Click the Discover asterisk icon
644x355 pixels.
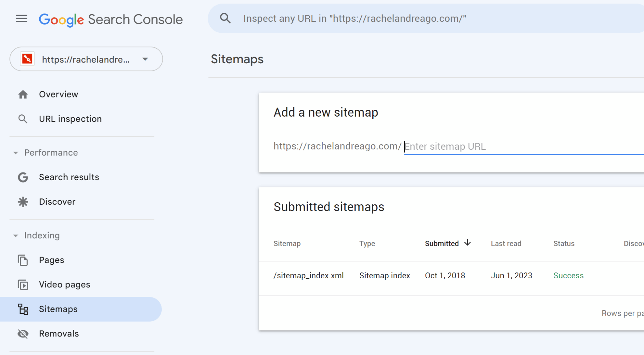[x=23, y=202]
